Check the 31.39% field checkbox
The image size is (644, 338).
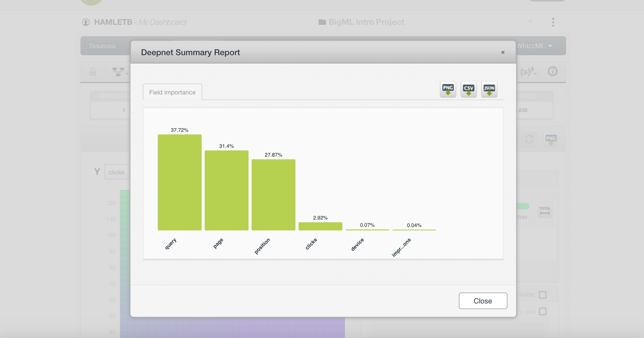coord(543,311)
